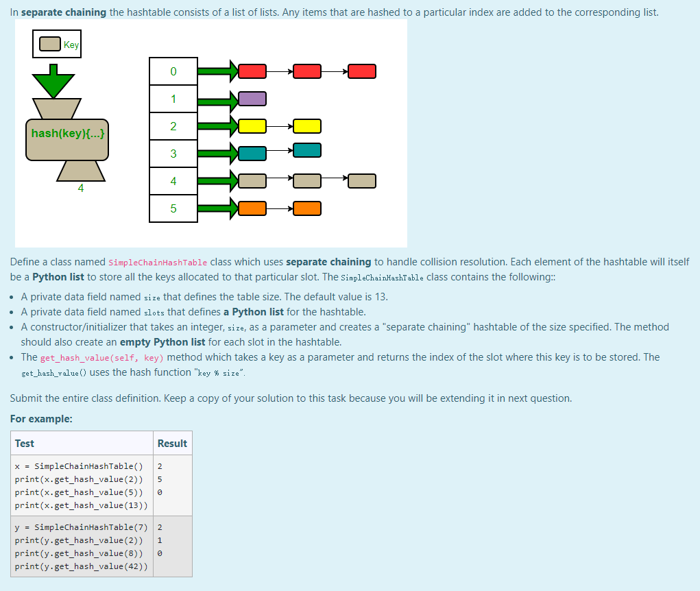Click the Key box in the diagram
The width and height of the screenshot is (700, 591).
pos(56,43)
